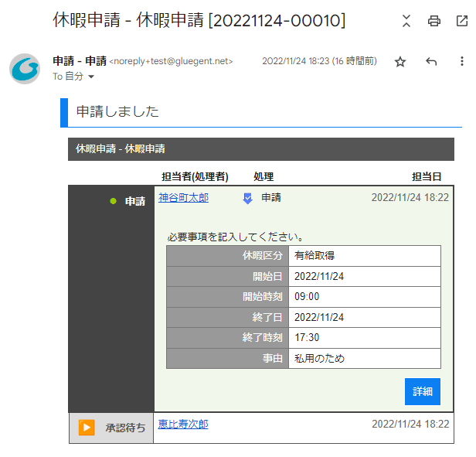476x457 pixels.
Task: Click the expand/collapse all messages icon
Action: (x=406, y=21)
